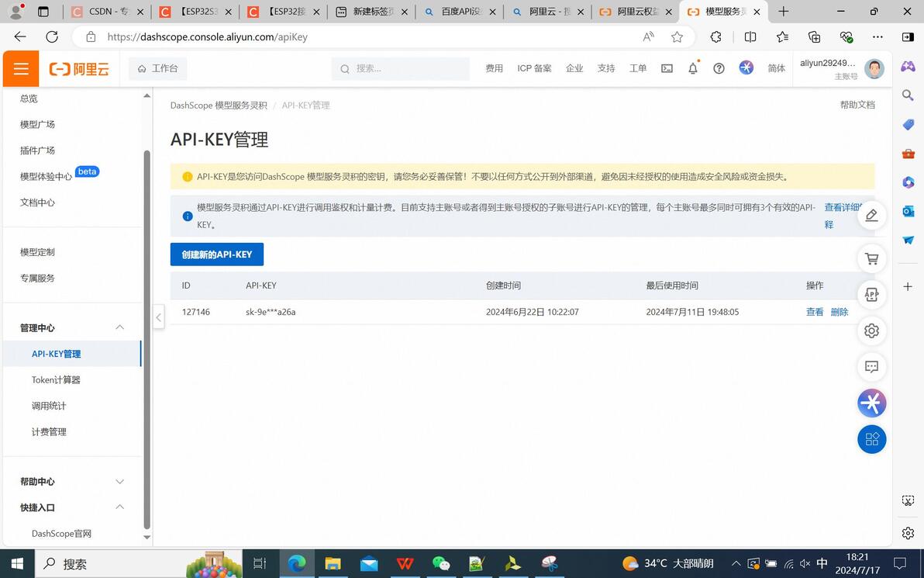The width and height of the screenshot is (924, 578).
Task: Add this page to favorites star
Action: click(677, 37)
